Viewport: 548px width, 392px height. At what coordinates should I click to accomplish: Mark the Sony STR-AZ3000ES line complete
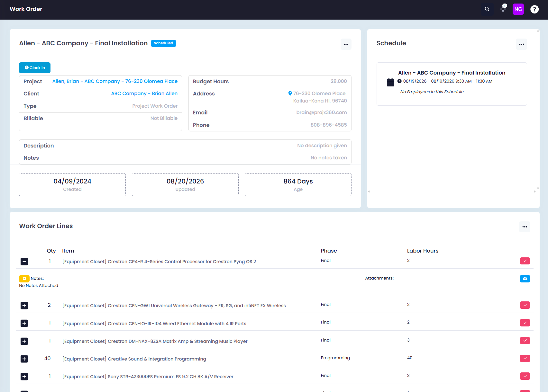click(525, 376)
